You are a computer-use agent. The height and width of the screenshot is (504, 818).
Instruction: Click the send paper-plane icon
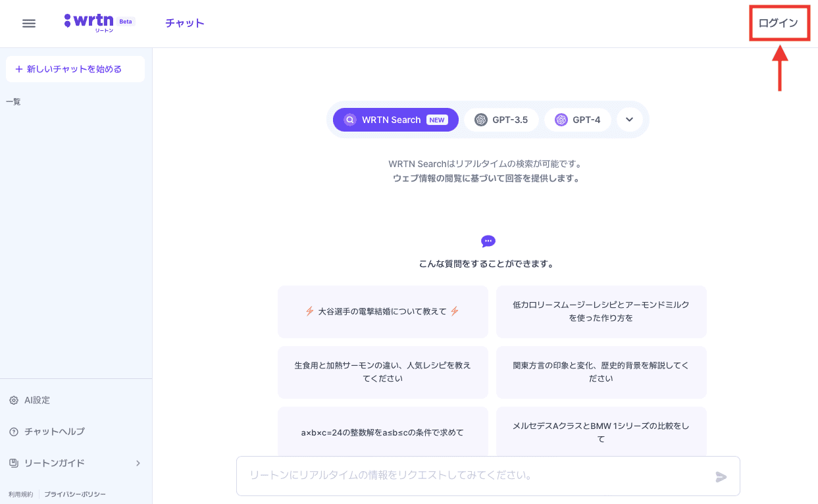pyautogui.click(x=721, y=476)
